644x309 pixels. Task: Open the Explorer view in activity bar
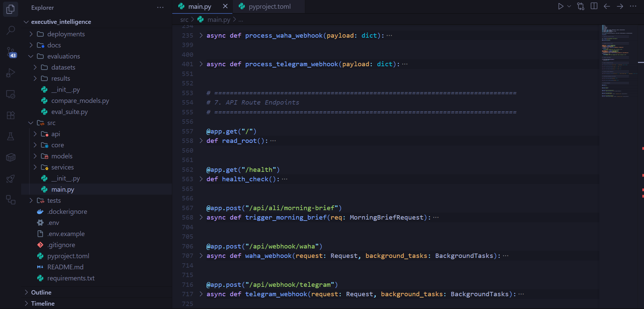pyautogui.click(x=10, y=9)
